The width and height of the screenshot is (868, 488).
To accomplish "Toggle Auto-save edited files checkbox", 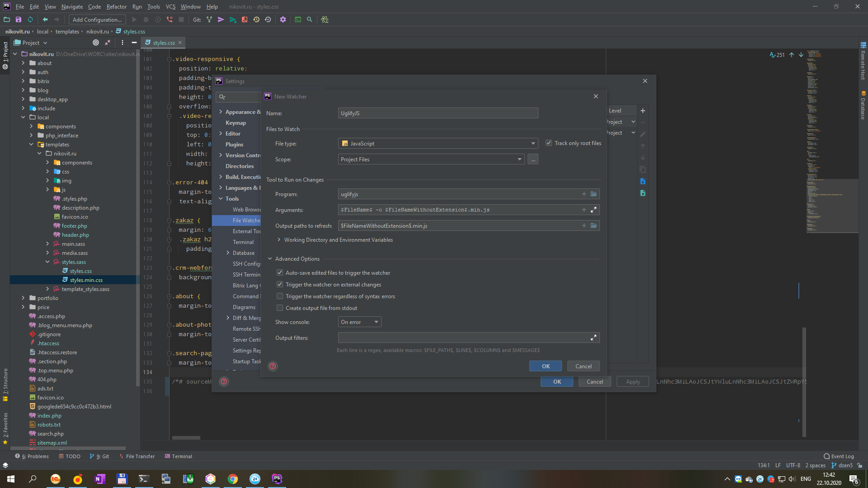I will (280, 272).
